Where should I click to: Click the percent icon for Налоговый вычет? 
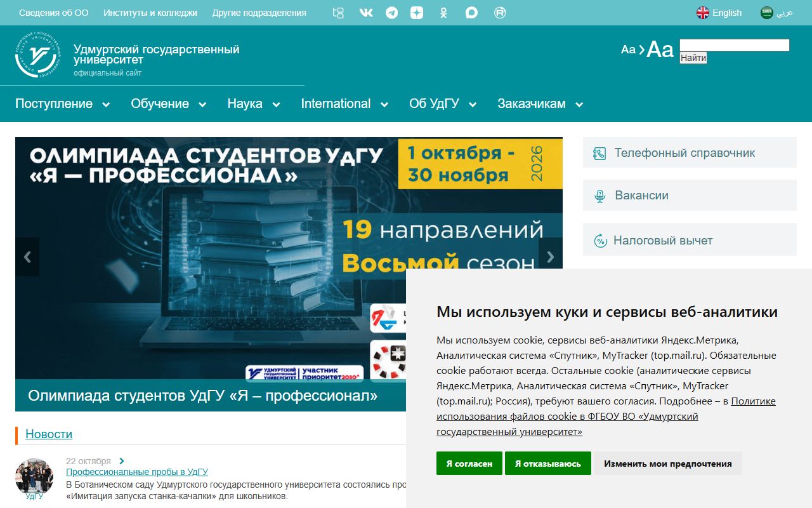[600, 241]
